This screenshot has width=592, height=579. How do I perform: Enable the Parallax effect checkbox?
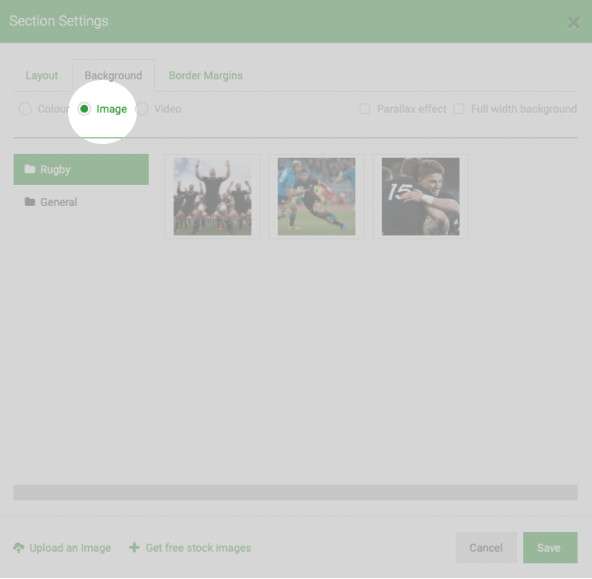tap(365, 109)
